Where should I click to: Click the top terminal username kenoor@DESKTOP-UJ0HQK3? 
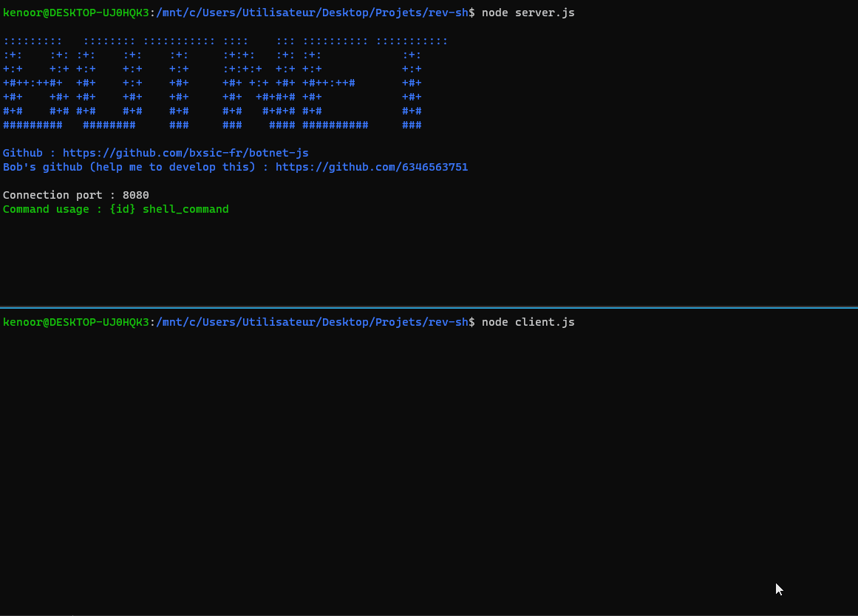74,13
